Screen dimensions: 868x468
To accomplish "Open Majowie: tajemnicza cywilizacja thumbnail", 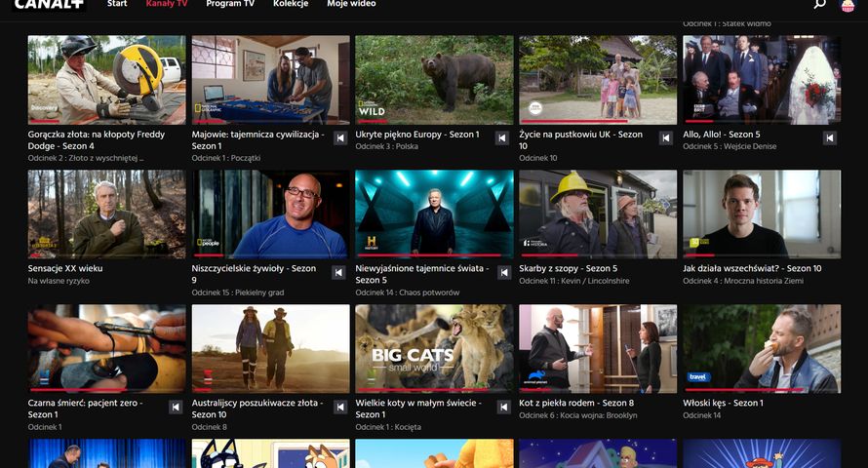I will pos(271,80).
